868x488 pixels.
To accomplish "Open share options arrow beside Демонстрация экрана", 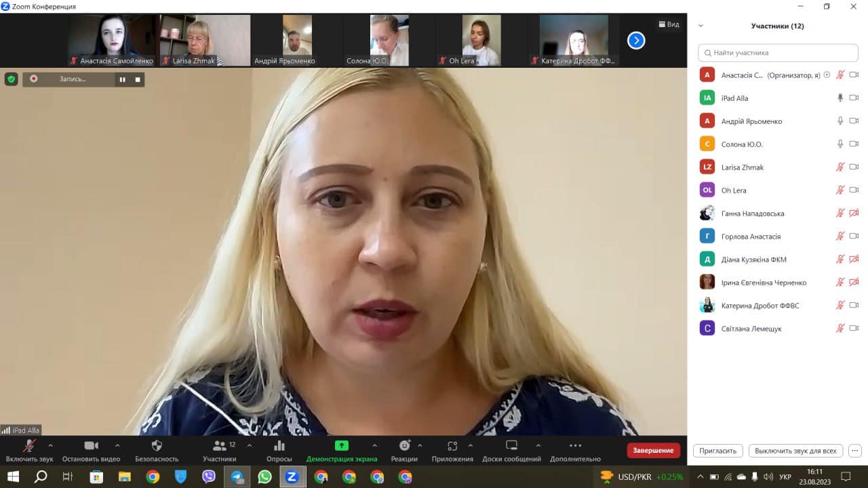I will [x=374, y=446].
